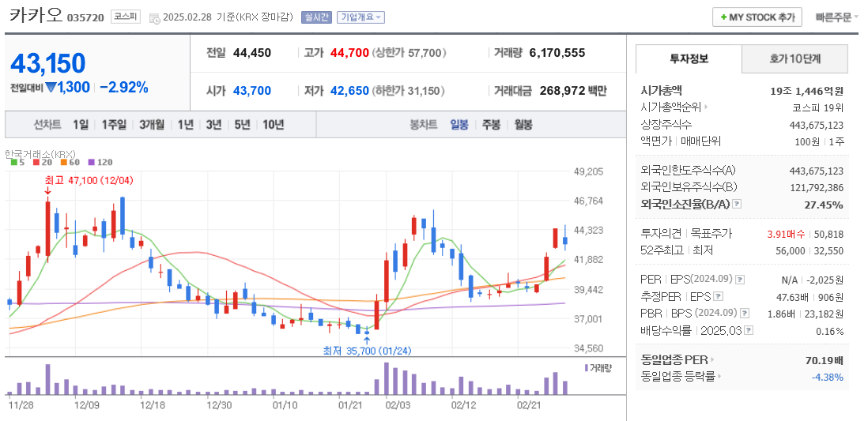The image size is (868, 421).
Task: Show the 일봉 candlestick chart
Action: click(459, 125)
